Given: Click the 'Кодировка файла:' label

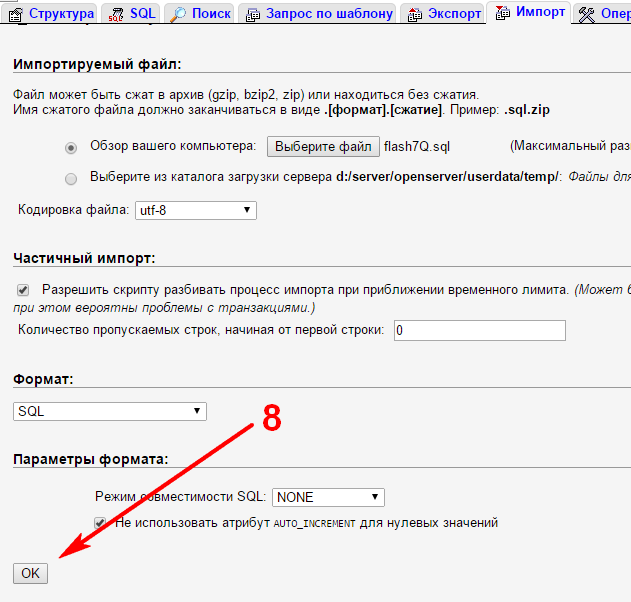Looking at the screenshot, I should [73, 210].
